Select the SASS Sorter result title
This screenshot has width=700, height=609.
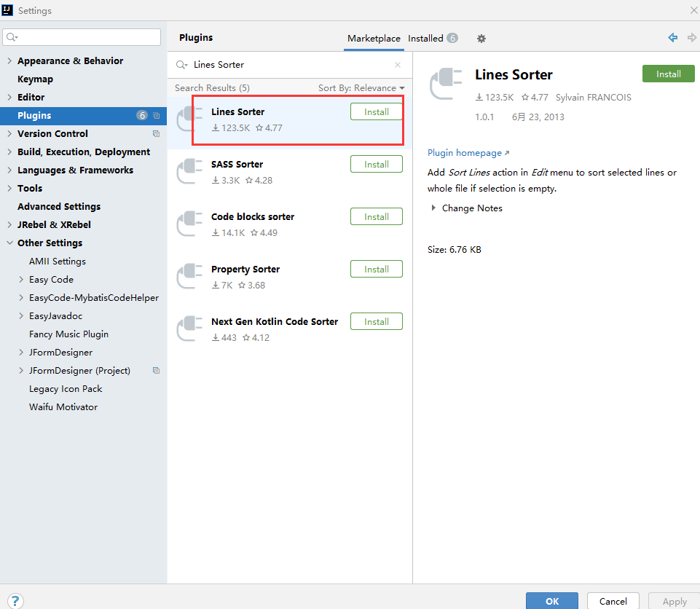coord(237,165)
